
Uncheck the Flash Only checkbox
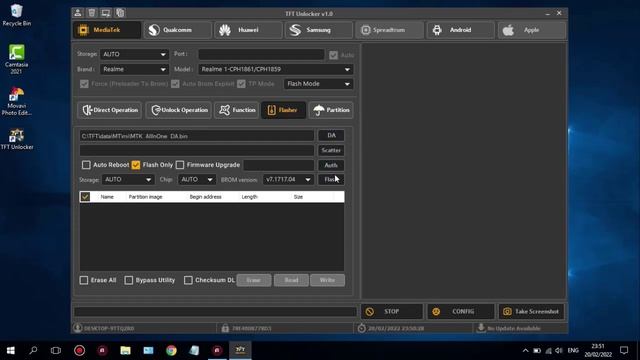(136, 165)
